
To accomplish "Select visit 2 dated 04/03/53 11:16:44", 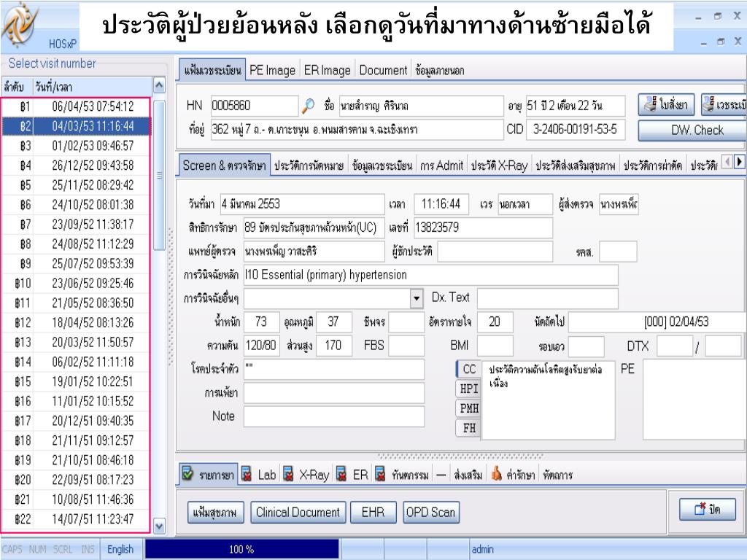I will tap(76, 126).
